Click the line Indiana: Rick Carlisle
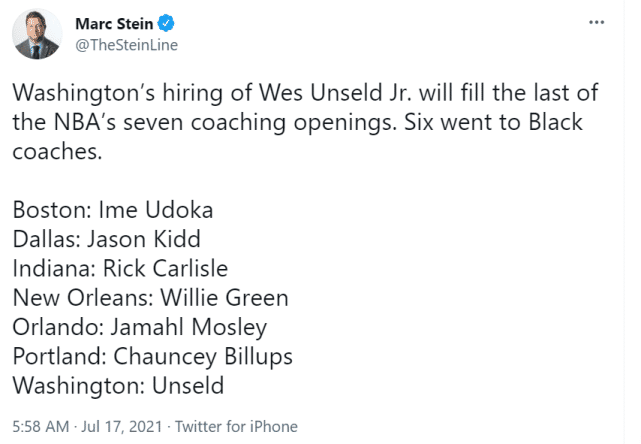This screenshot has height=444, width=641. (x=120, y=269)
